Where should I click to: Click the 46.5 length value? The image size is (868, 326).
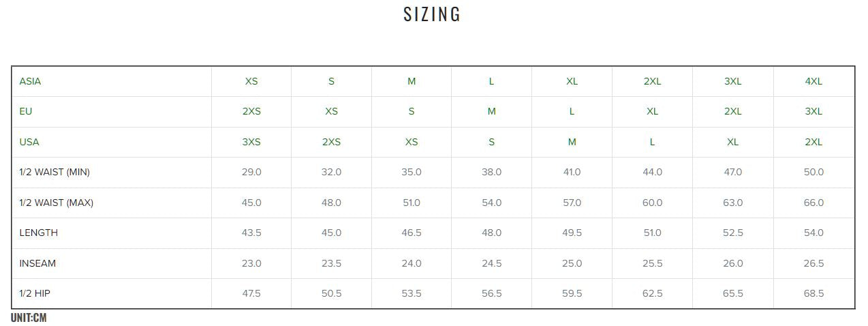click(x=412, y=233)
